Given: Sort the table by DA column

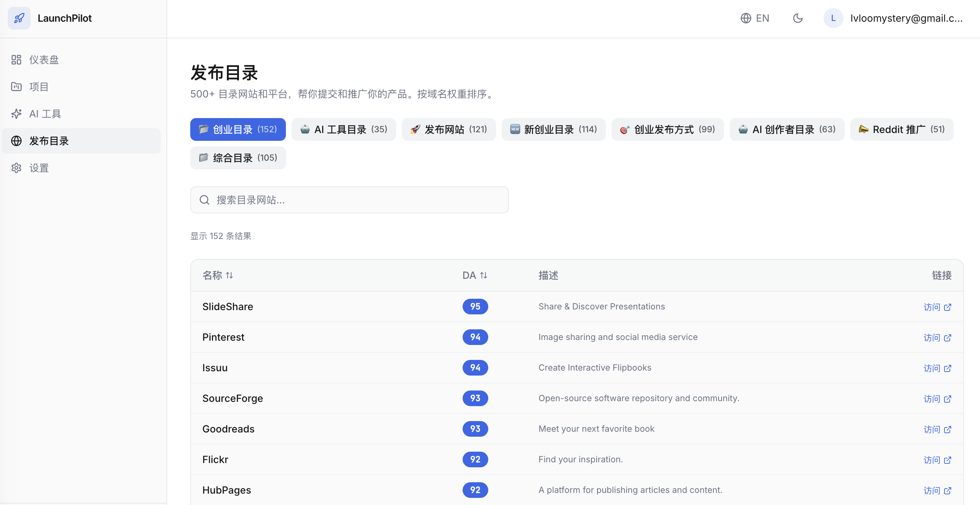Looking at the screenshot, I should (x=475, y=275).
